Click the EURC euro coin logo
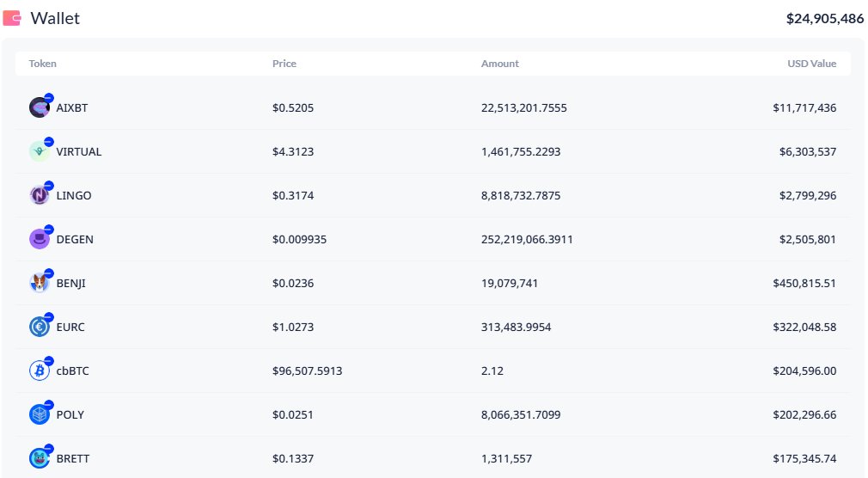The height and width of the screenshot is (478, 868). point(40,327)
